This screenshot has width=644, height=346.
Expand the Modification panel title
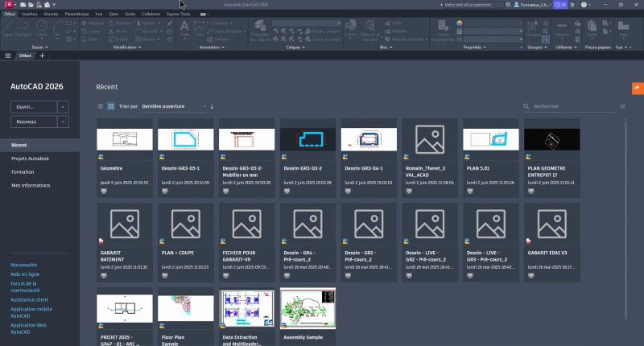click(x=127, y=47)
